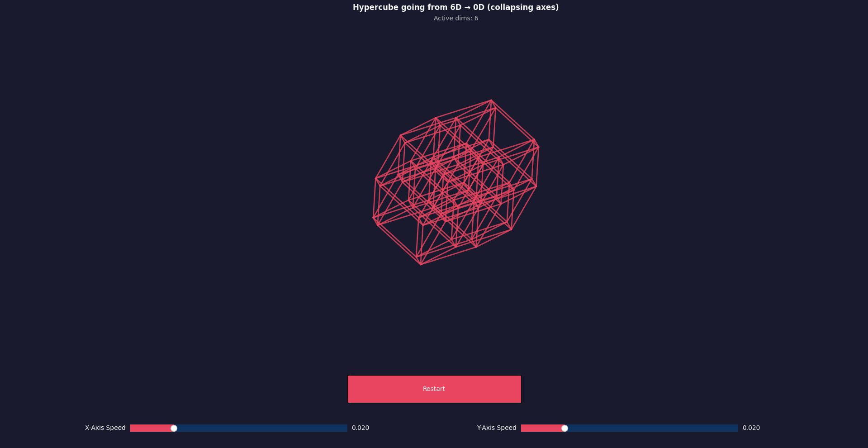Click the 0.020 value beside Y-Axis slider
The width and height of the screenshot is (868, 448).
click(x=751, y=428)
